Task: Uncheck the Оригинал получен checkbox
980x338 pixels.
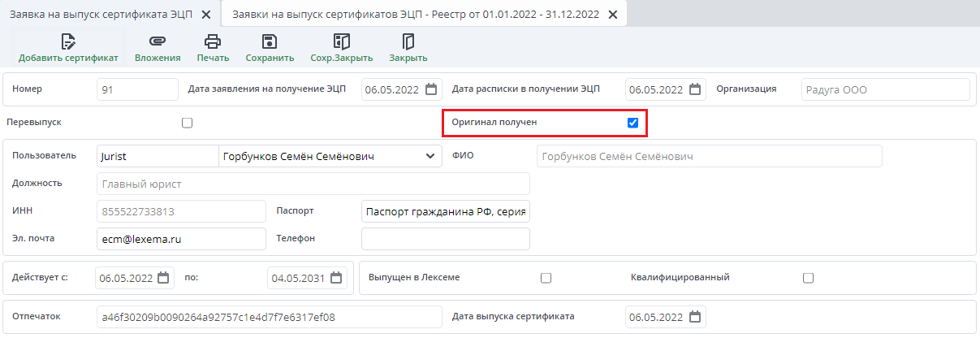Action: (633, 123)
